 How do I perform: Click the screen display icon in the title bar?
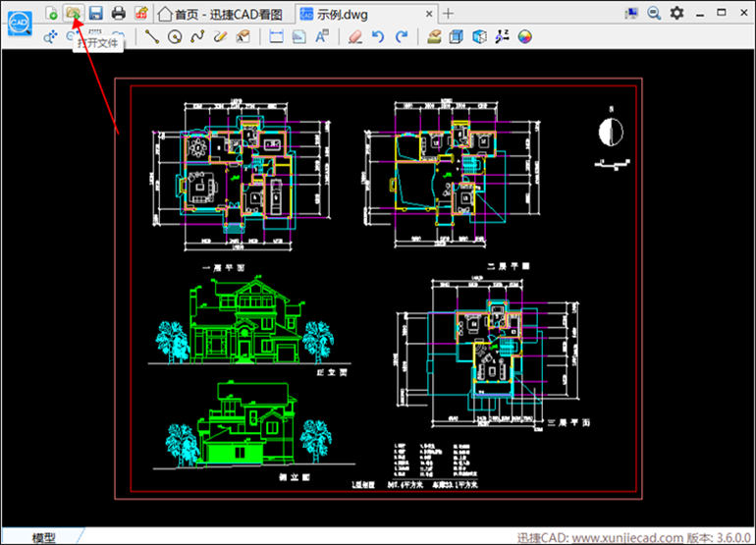[x=630, y=13]
